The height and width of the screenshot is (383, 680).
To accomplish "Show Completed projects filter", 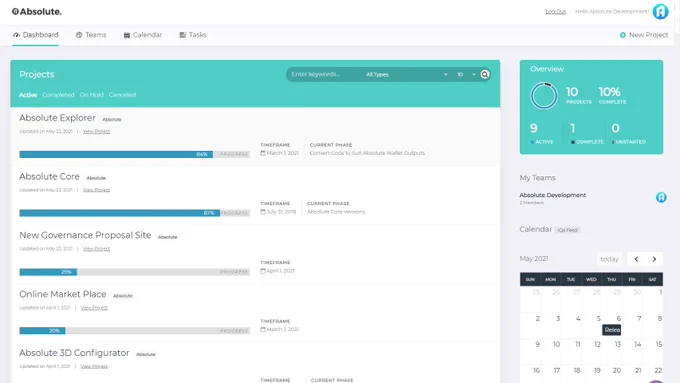I will 58,95.
